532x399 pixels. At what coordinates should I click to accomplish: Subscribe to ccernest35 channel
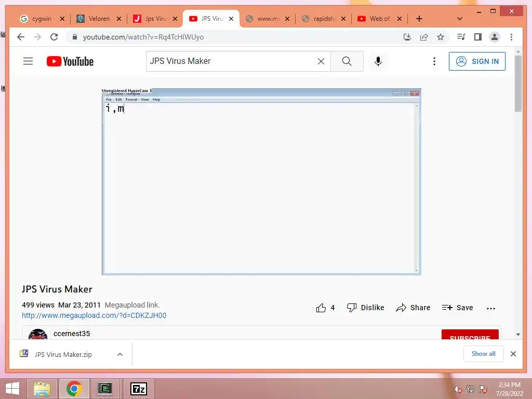pos(470,335)
